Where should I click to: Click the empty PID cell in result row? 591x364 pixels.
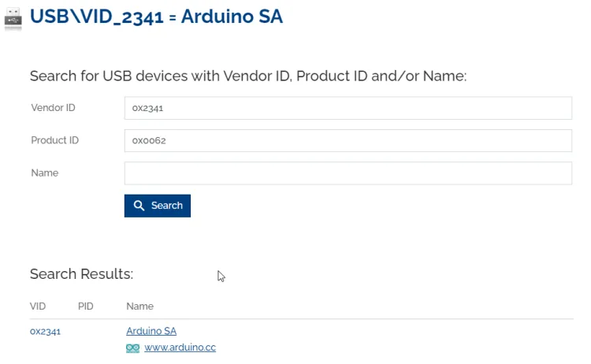pyautogui.click(x=87, y=331)
